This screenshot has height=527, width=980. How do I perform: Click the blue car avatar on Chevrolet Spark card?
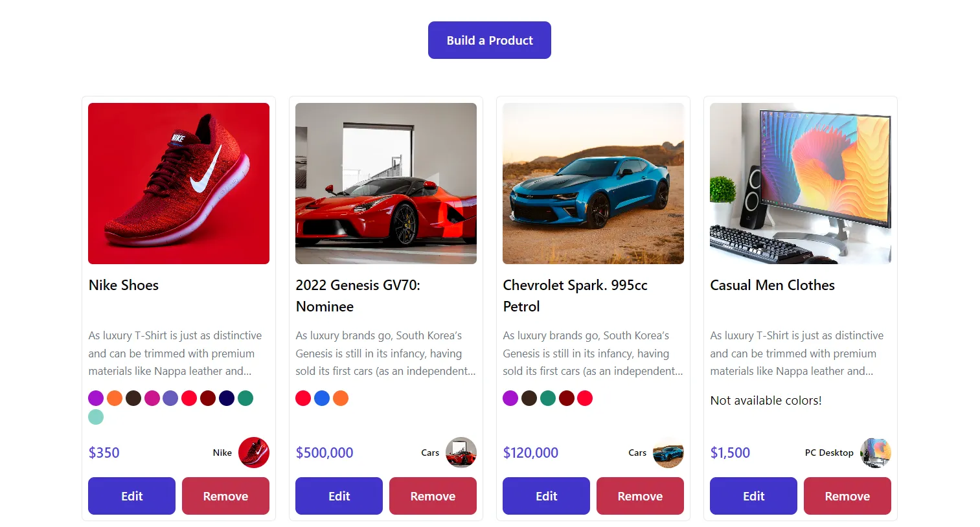[668, 453]
